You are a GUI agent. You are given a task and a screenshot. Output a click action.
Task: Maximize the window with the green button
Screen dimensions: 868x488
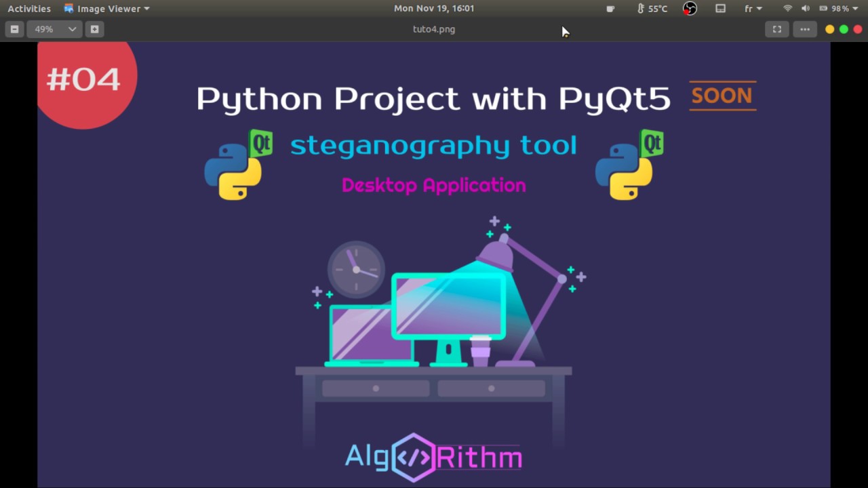click(x=844, y=29)
